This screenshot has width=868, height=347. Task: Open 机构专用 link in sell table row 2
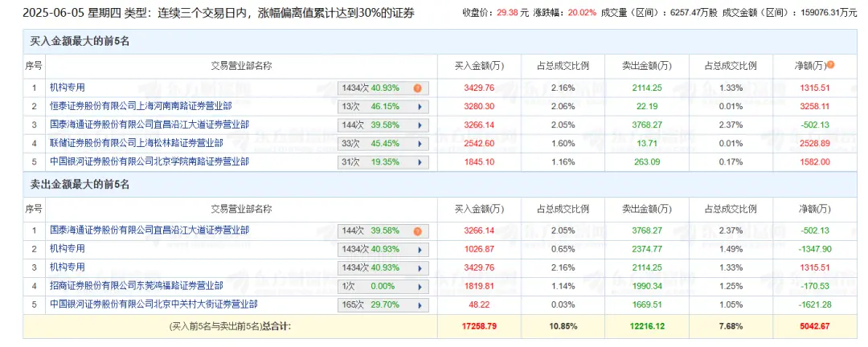67,249
